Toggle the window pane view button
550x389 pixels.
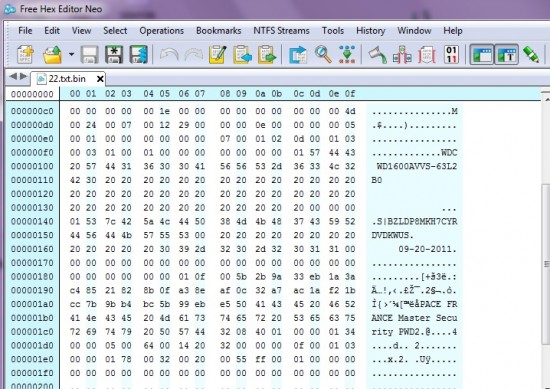tap(482, 55)
